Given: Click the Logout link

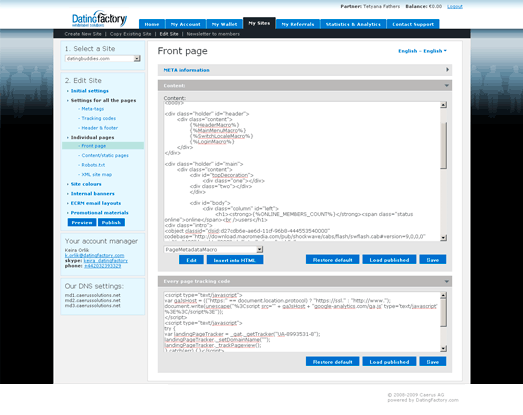Looking at the screenshot, I should point(455,6).
